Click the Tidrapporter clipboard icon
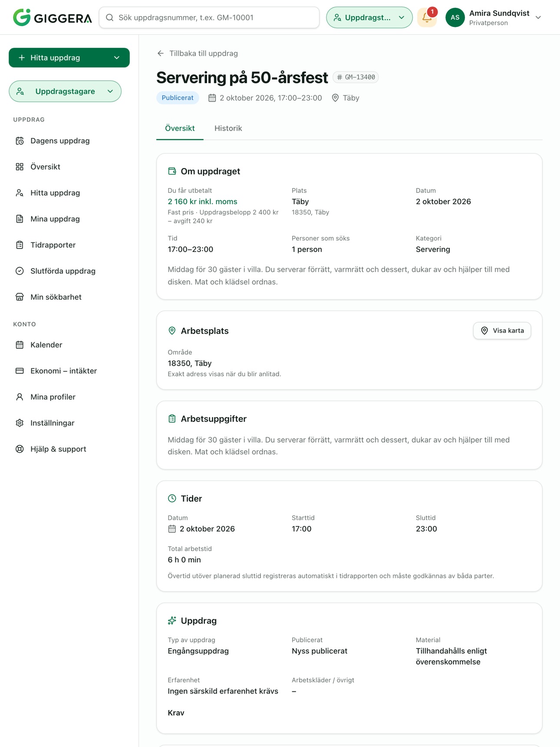 20,245
